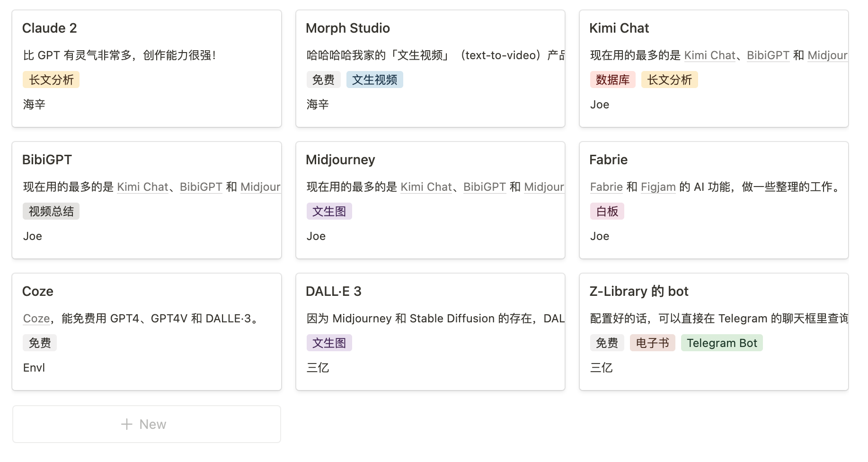Click 长文分析 tag on Kimi Chat card
The width and height of the screenshot is (868, 462).
[669, 80]
